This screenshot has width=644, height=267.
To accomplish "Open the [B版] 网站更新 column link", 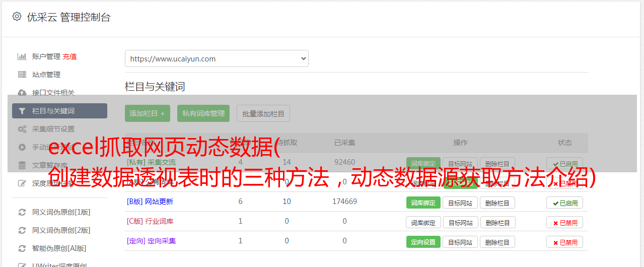I will click(150, 202).
